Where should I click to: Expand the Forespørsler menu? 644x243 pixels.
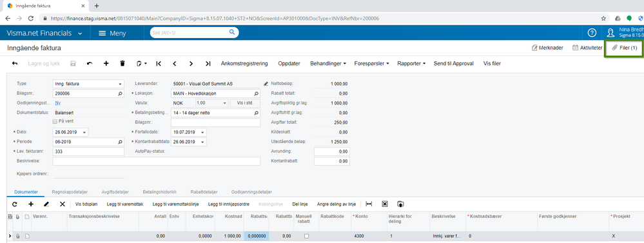coord(372,64)
